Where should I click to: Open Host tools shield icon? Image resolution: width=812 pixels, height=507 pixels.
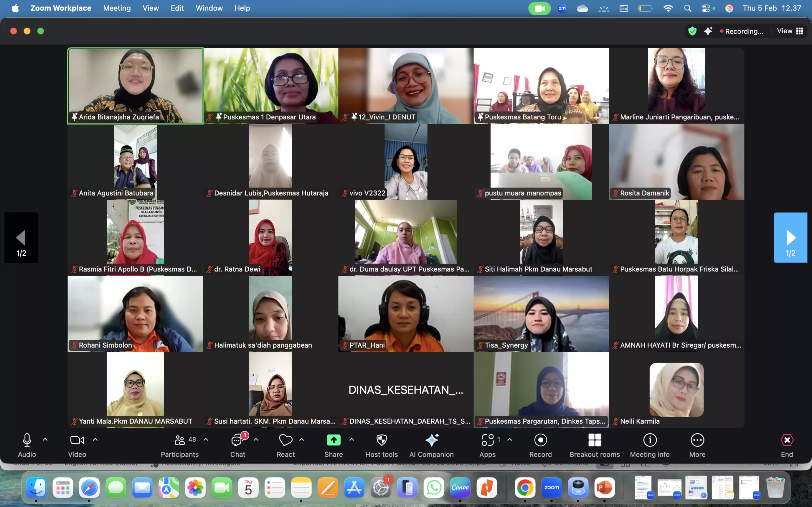pos(382,440)
